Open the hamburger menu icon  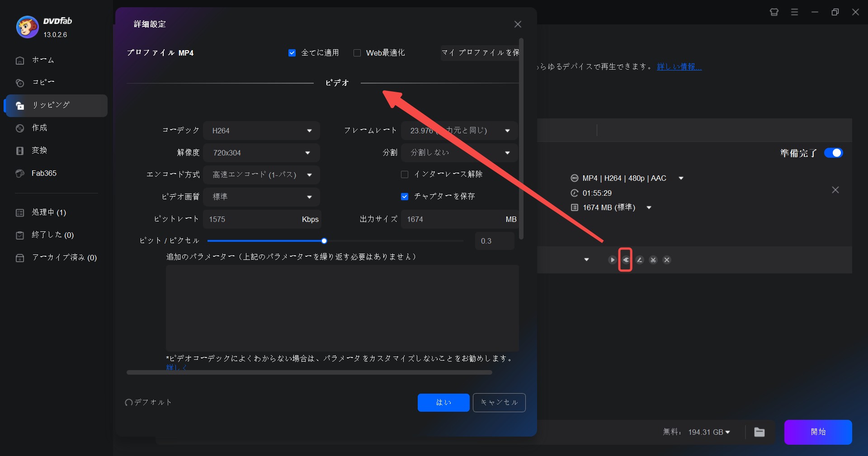(794, 12)
